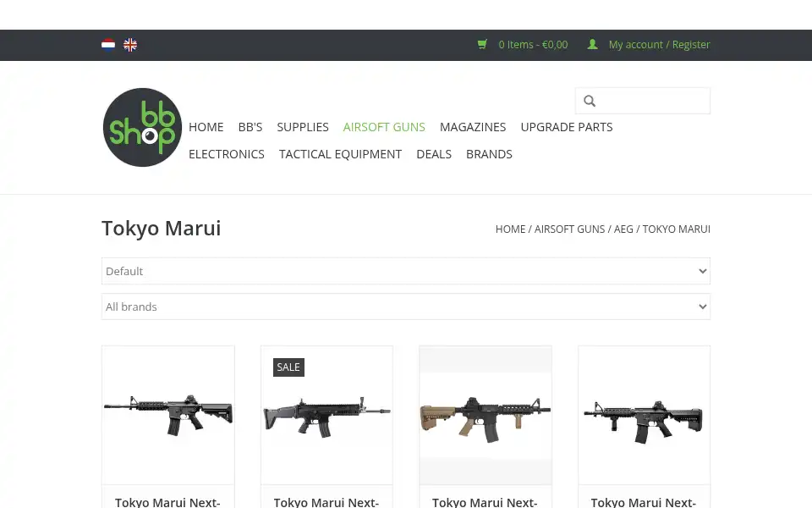Open the DEALS menu item

pyautogui.click(x=434, y=154)
